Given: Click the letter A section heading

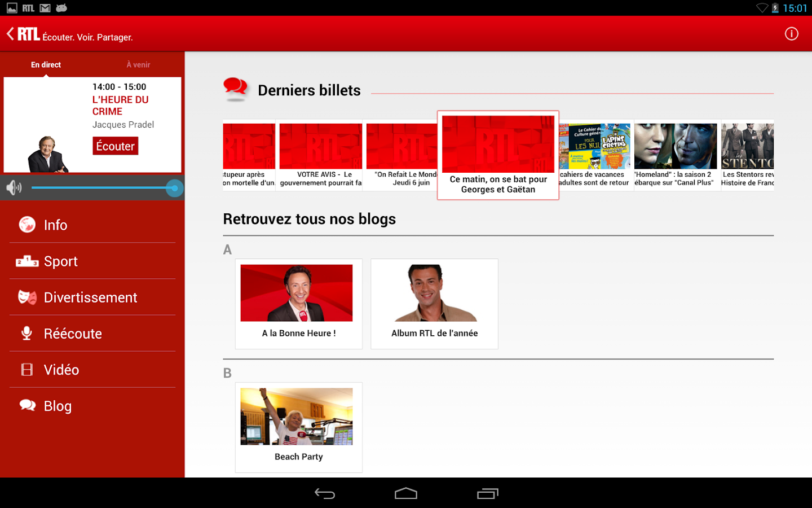Looking at the screenshot, I should [x=227, y=249].
